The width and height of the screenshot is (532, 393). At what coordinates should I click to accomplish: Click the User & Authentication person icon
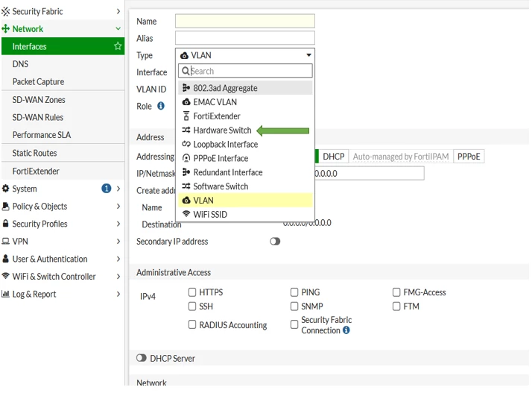pyautogui.click(x=5, y=259)
